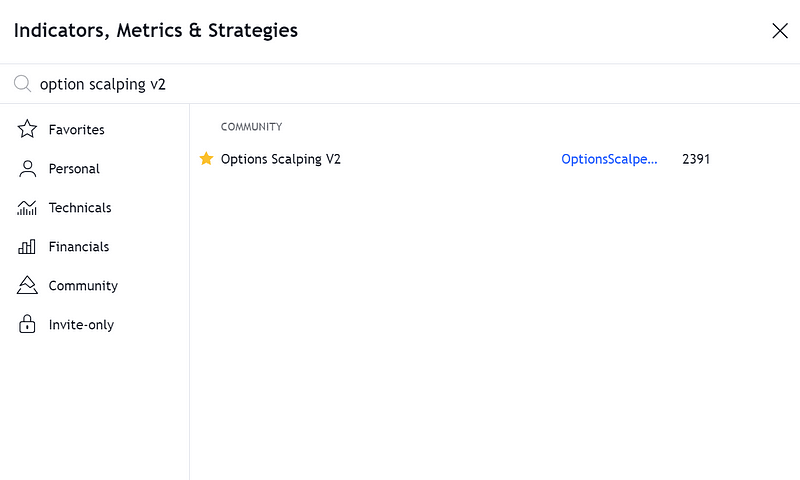Switch to the Personal scripts category

tap(74, 169)
